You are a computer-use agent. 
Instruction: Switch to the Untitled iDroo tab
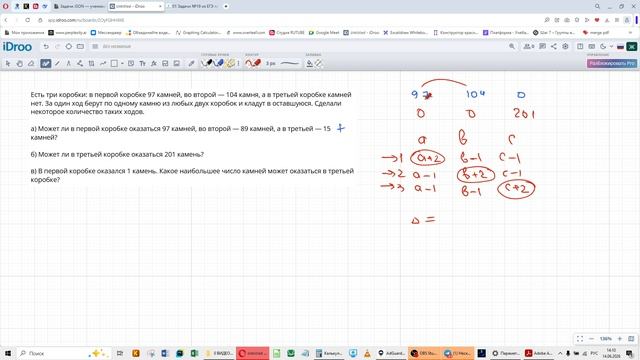click(135, 7)
